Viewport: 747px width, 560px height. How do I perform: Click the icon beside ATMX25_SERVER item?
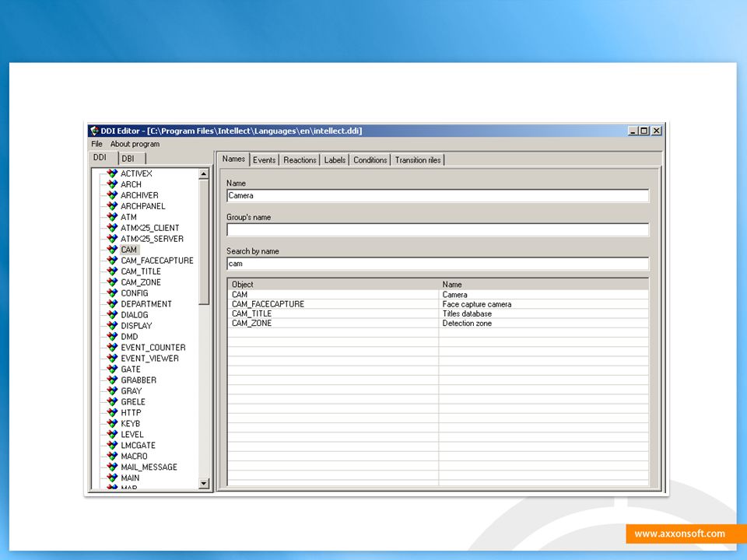[x=112, y=239]
